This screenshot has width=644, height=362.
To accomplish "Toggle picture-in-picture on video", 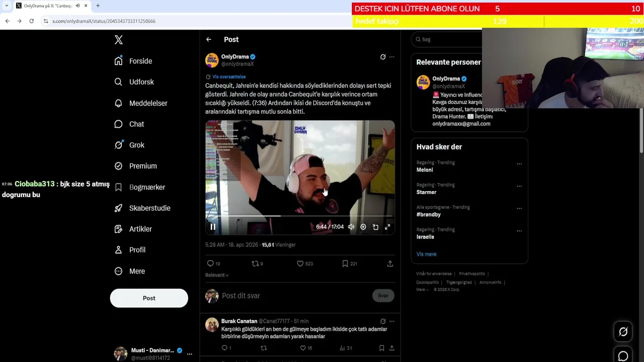I will tap(375, 227).
